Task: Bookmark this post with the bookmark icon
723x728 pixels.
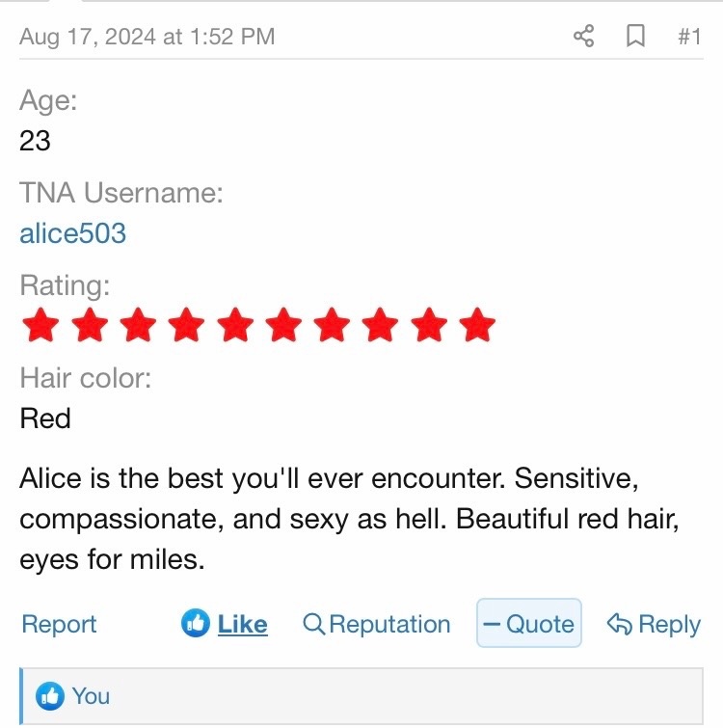Action: pos(635,37)
